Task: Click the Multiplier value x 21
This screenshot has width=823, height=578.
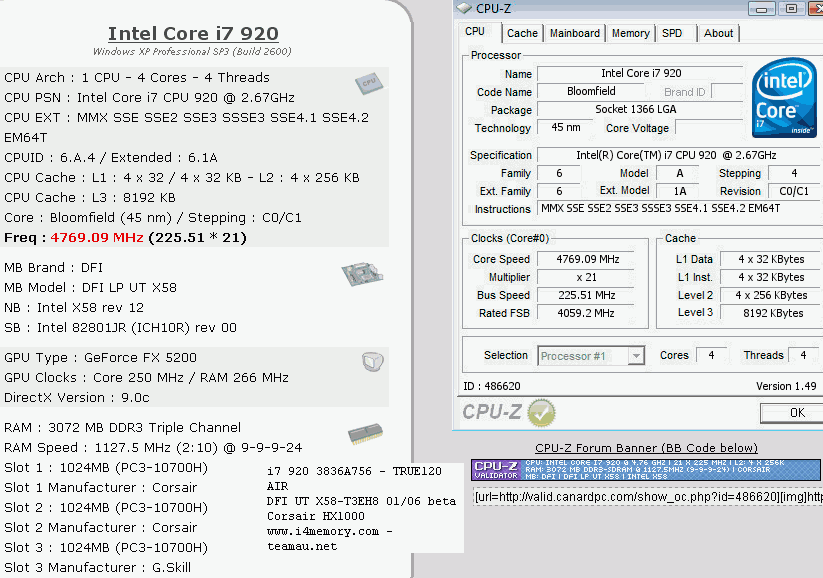Action: 587,277
